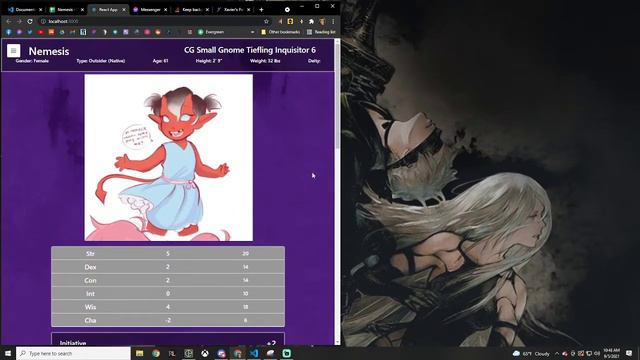Switch to the Documents browser tab

[x=24, y=9]
